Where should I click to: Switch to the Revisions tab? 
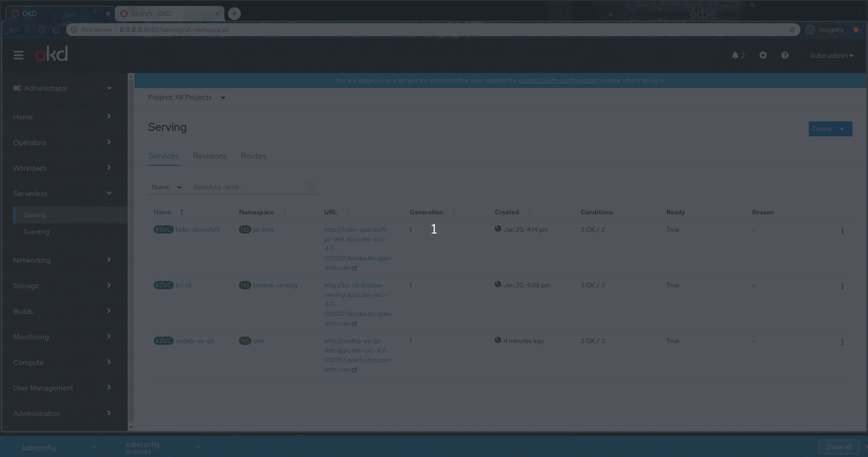pyautogui.click(x=210, y=156)
